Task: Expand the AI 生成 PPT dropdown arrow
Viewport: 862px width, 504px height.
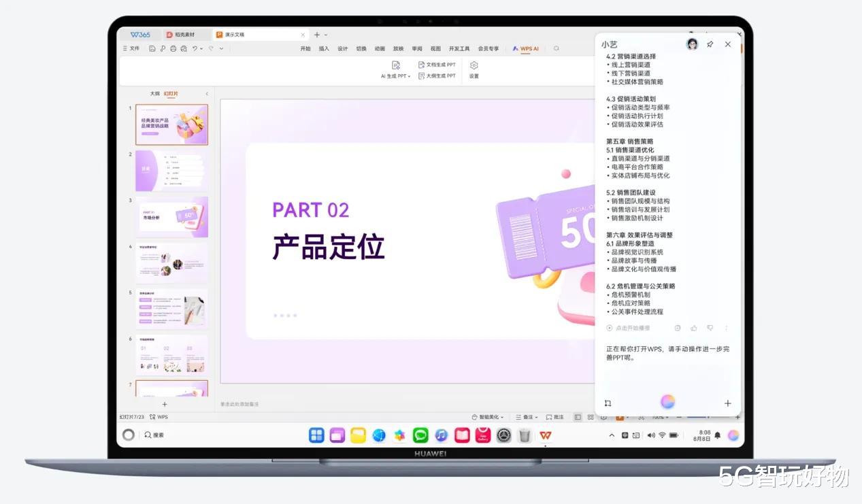Action: (x=409, y=76)
